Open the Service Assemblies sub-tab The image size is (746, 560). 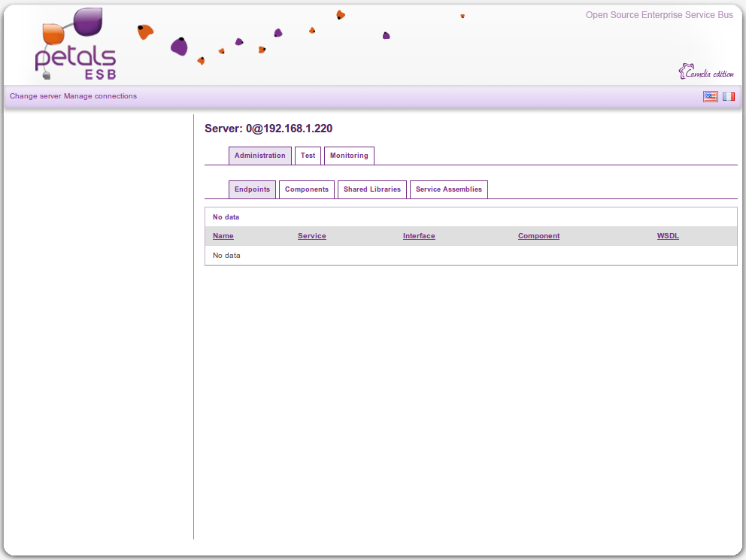coord(449,189)
